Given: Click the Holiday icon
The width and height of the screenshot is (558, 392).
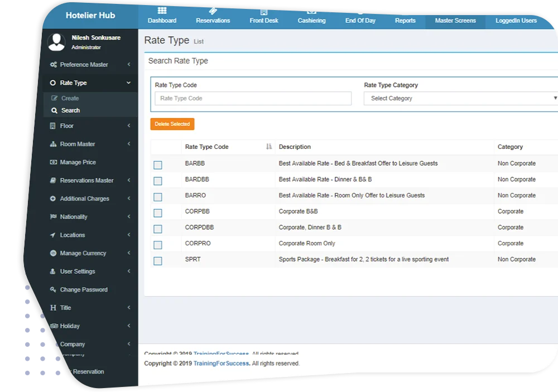Looking at the screenshot, I should pos(54,326).
